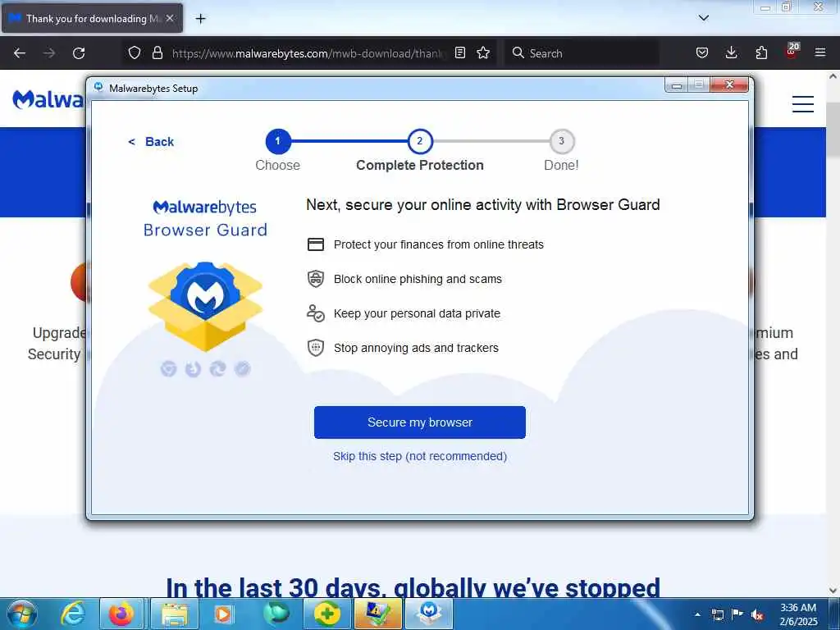This screenshot has width=840, height=630.
Task: Switch to Firefox in the taskbar
Action: click(121, 614)
